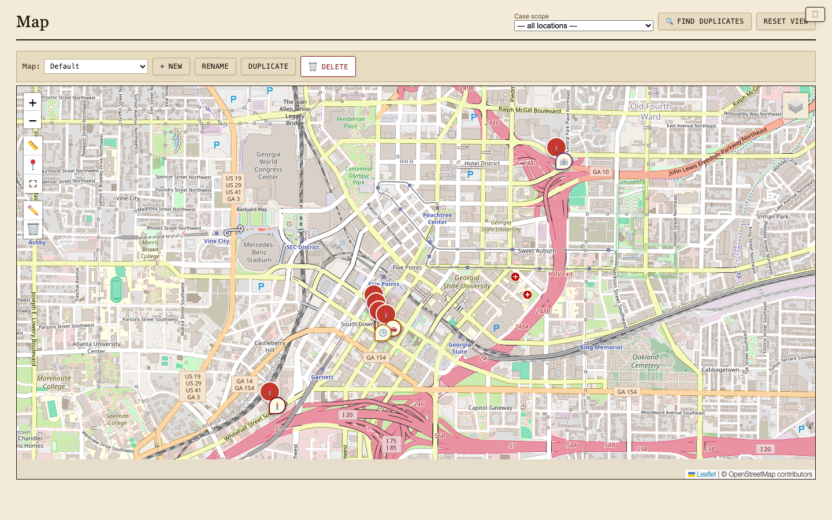Screen dimensions: 832x520
Task: Open the Map selector dropdown showing Default
Action: click(x=96, y=66)
